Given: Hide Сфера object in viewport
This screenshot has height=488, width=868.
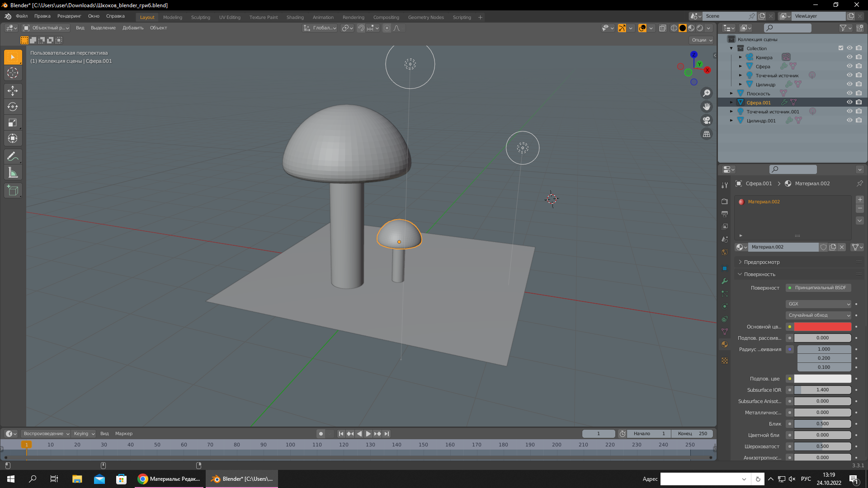Looking at the screenshot, I should (849, 66).
